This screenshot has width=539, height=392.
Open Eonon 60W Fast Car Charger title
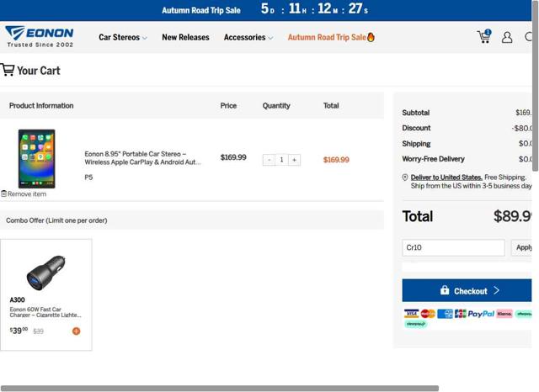[45, 312]
